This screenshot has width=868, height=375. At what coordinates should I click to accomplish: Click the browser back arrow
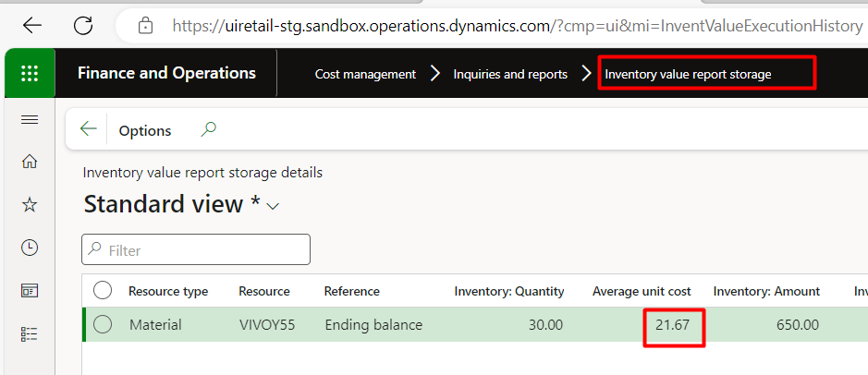pyautogui.click(x=31, y=25)
